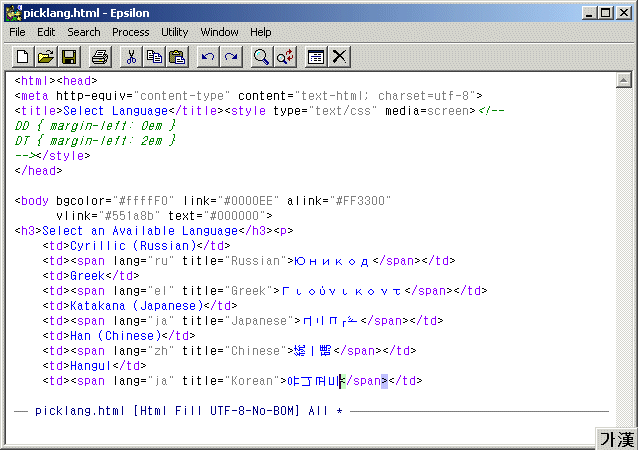Open the Window menu
Image resolution: width=638 pixels, height=450 pixels.
click(x=219, y=32)
